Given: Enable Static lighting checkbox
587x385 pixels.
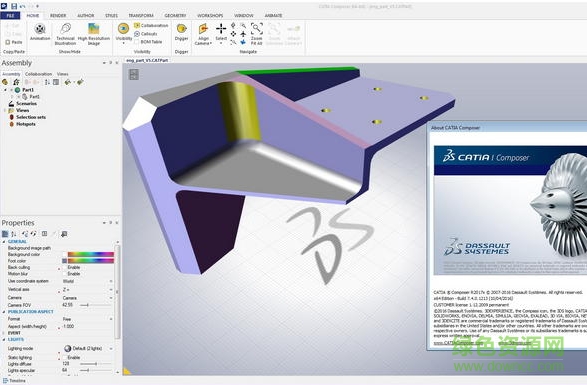Looking at the screenshot, I should tap(64, 358).
